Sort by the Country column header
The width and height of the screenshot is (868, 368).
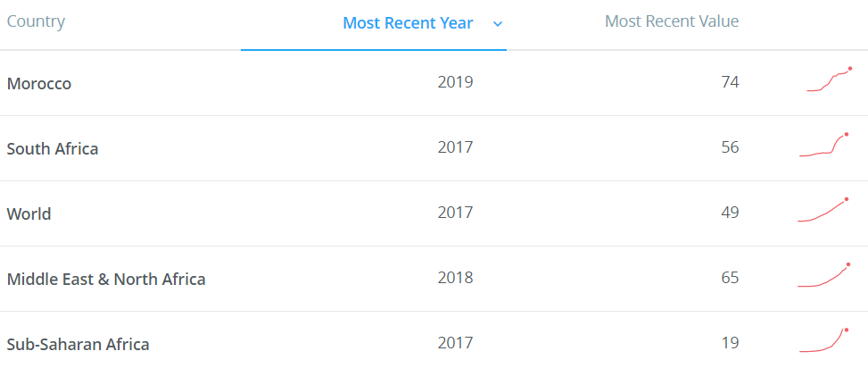click(36, 21)
